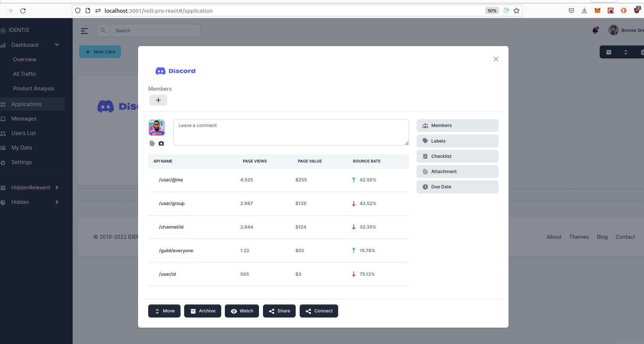Open browser downloads icon
644x344 pixels.
pyautogui.click(x=584, y=11)
